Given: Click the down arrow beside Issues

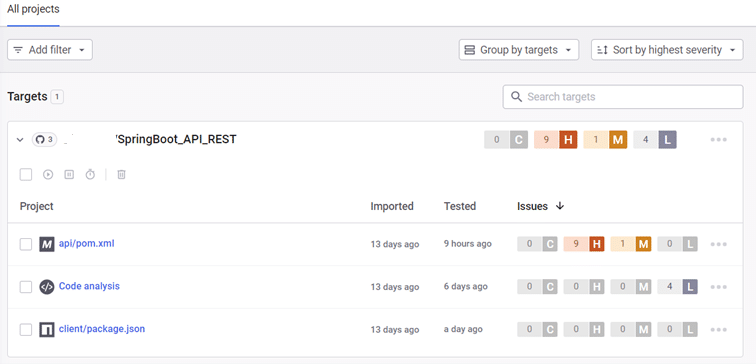Looking at the screenshot, I should tap(560, 206).
